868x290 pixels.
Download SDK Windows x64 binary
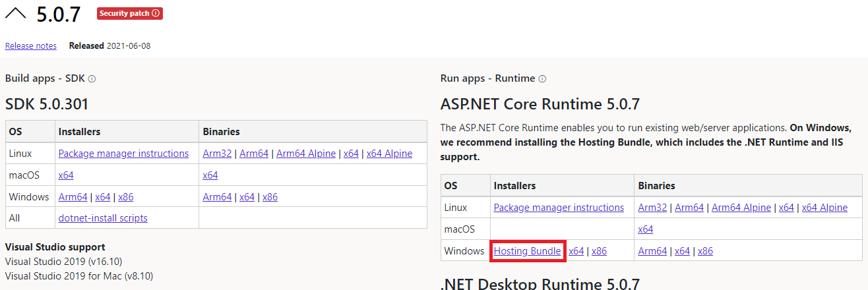pyautogui.click(x=247, y=197)
